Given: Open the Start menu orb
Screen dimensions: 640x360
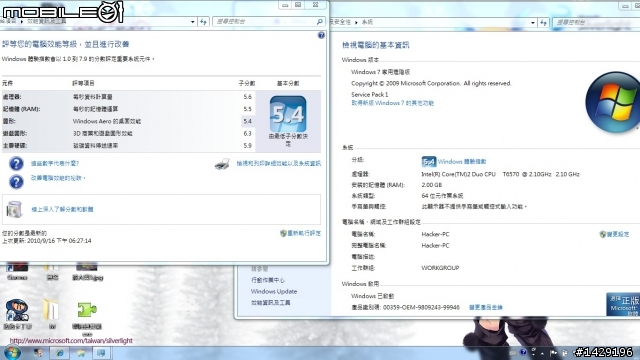Looking at the screenshot, I should 12,353.
